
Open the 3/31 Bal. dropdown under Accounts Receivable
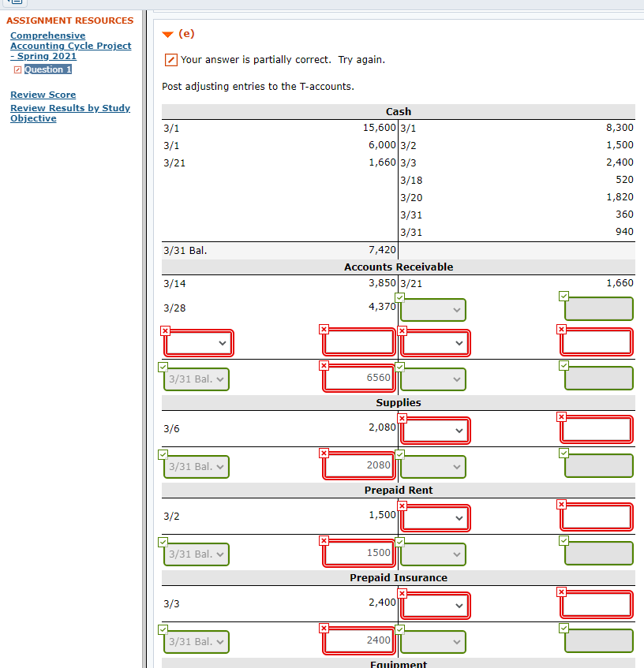[x=196, y=379]
